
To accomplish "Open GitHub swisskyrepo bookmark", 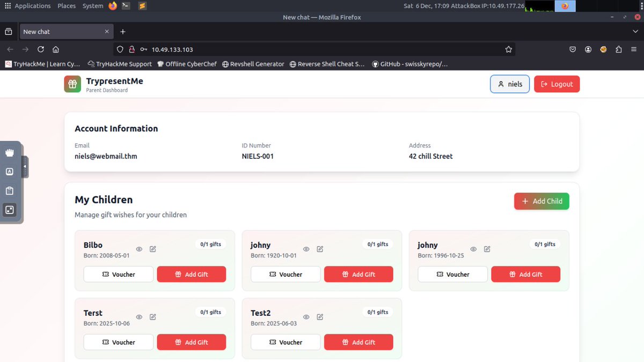I will click(x=409, y=64).
